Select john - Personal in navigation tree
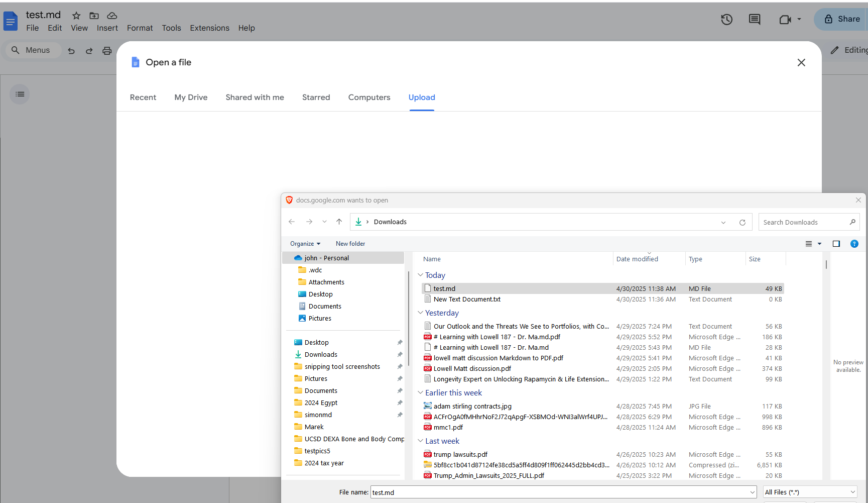The image size is (868, 503). 343,258
